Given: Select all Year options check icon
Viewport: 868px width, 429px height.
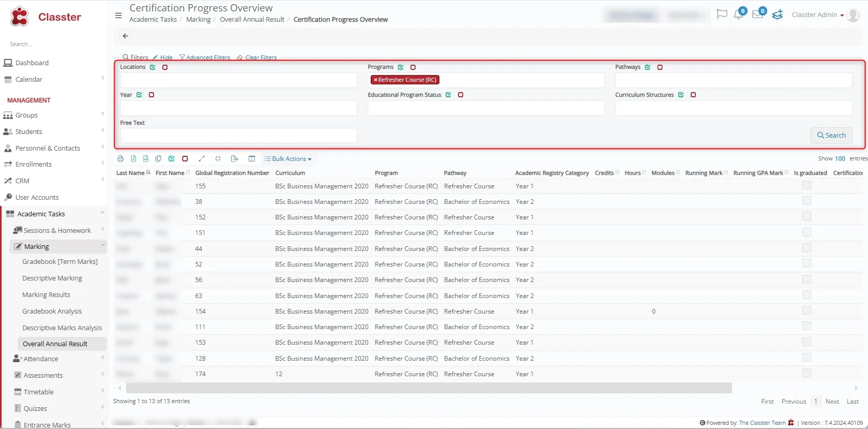Looking at the screenshot, I should click(x=139, y=95).
